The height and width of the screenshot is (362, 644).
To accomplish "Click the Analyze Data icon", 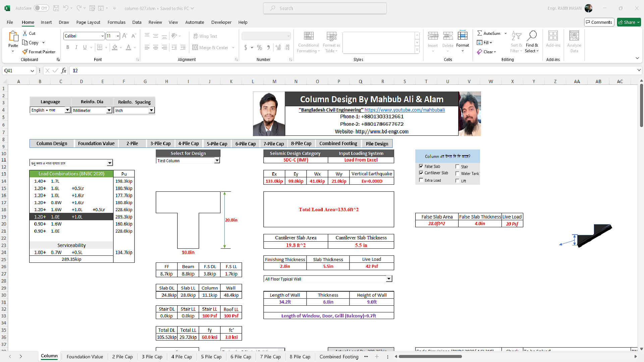I will pyautogui.click(x=574, y=36).
